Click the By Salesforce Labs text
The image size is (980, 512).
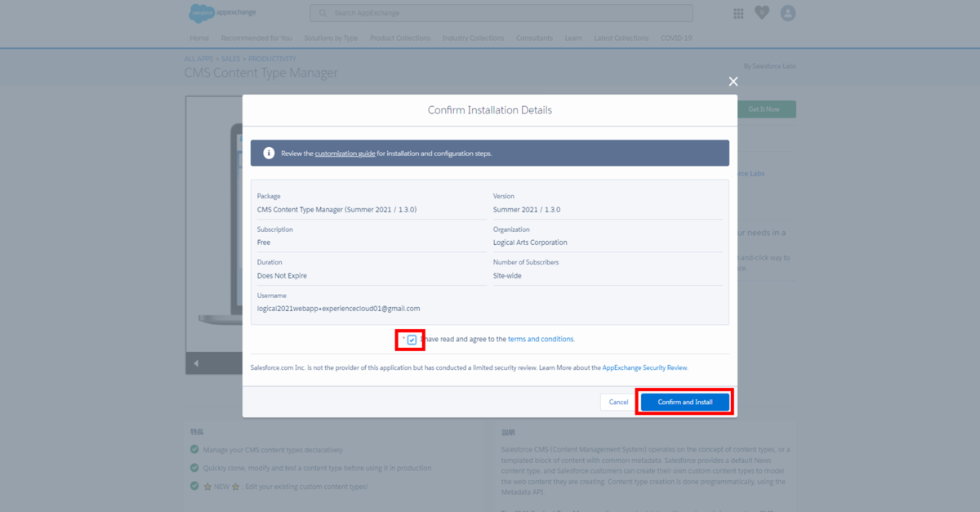click(x=769, y=66)
